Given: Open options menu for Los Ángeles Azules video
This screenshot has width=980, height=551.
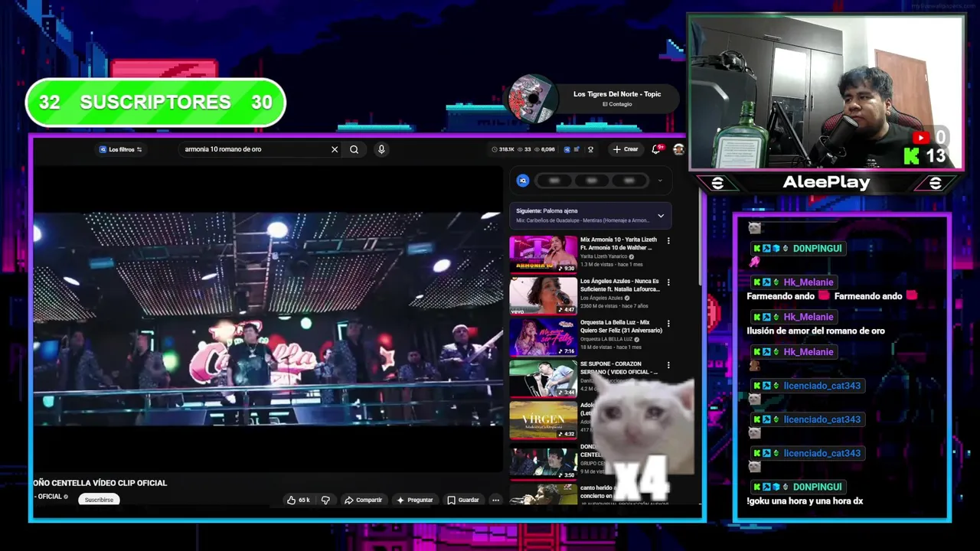Looking at the screenshot, I should tap(668, 282).
